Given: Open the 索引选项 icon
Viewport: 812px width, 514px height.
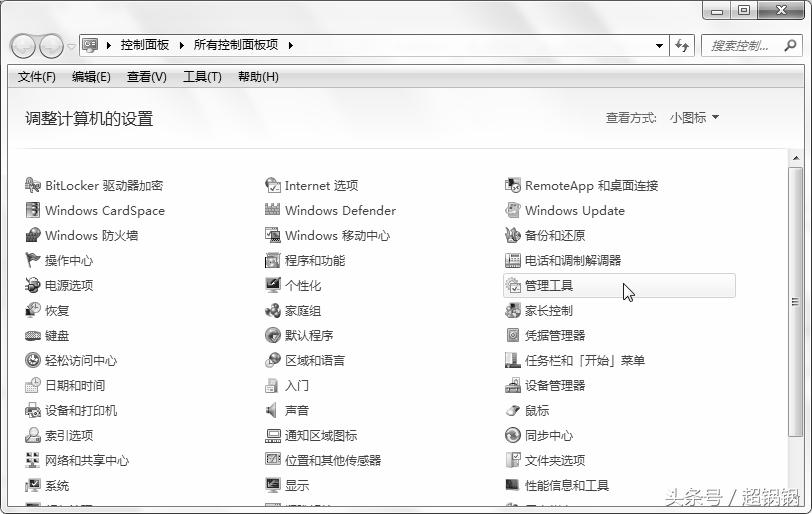Looking at the screenshot, I should pos(33,435).
